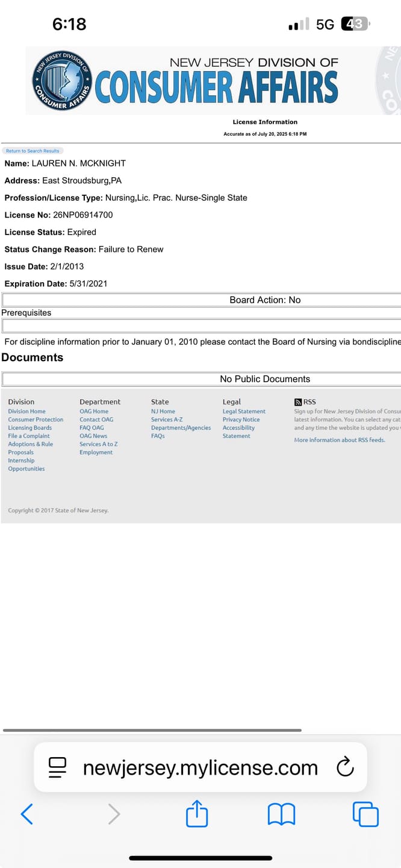Go back with Safari back arrow
The image size is (401, 868).
tap(27, 814)
